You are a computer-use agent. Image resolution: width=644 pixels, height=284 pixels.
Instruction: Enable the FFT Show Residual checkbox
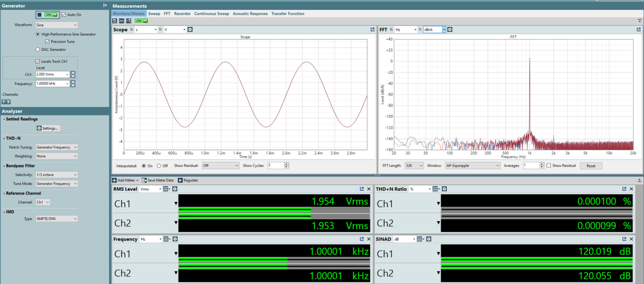(x=549, y=166)
